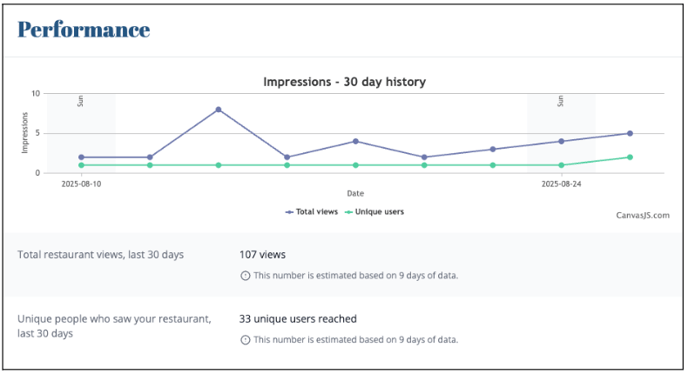The height and width of the screenshot is (374, 688).
Task: Select the last Total views point at 5
Action: 630,133
